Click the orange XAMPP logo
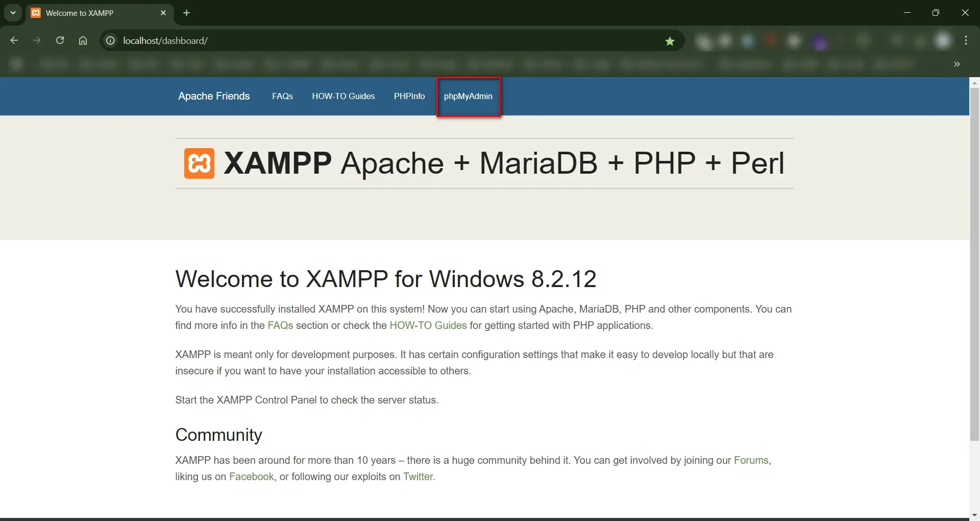Viewport: 980px width, 521px height. click(x=199, y=163)
